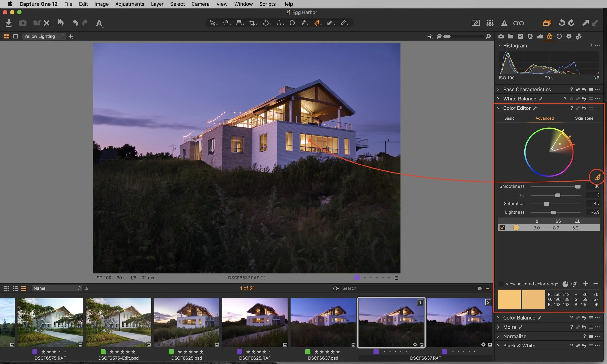Click Fit zoom button
Screen dimensions: 607x364
[430, 37]
